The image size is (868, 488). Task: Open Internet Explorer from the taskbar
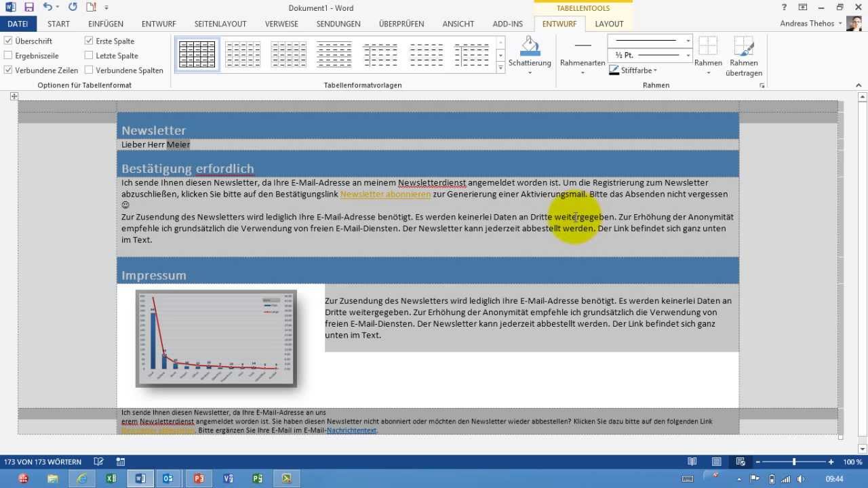click(x=81, y=479)
